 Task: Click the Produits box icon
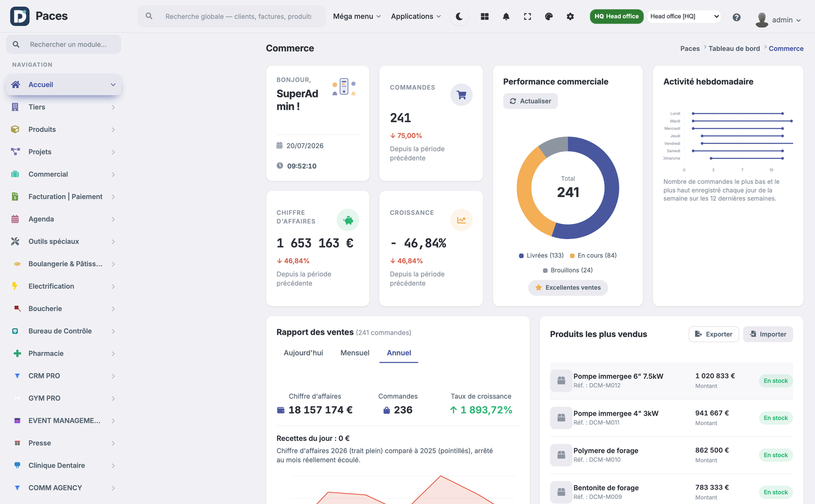click(x=15, y=129)
